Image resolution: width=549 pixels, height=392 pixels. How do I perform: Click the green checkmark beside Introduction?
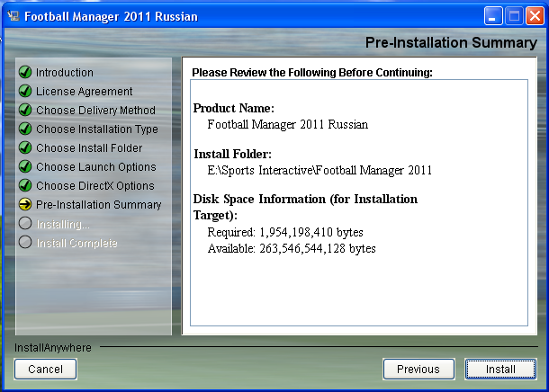25,73
